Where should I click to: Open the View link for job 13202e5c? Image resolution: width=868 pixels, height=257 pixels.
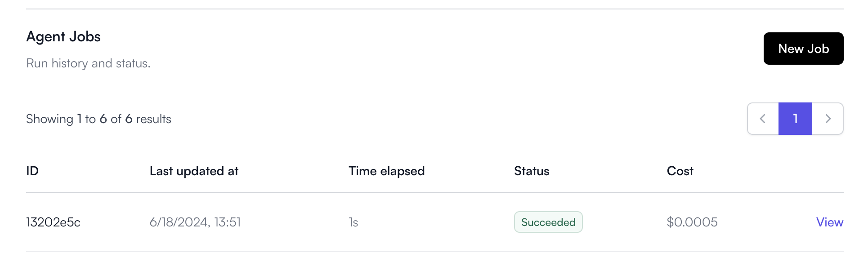click(830, 222)
